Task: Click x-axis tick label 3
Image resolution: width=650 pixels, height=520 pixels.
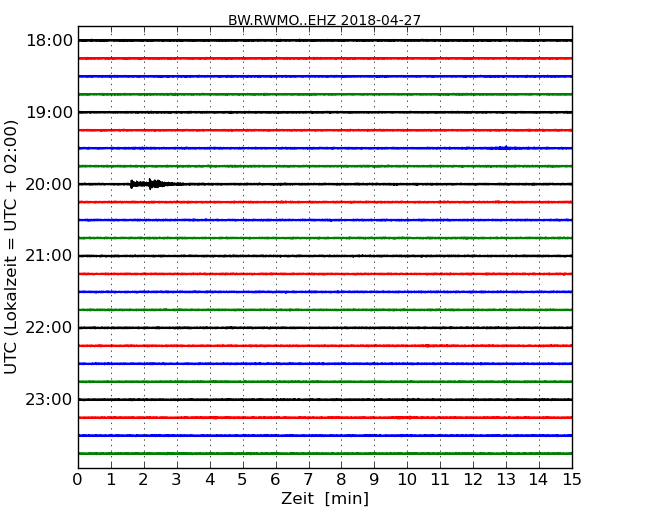Action: 177,480
